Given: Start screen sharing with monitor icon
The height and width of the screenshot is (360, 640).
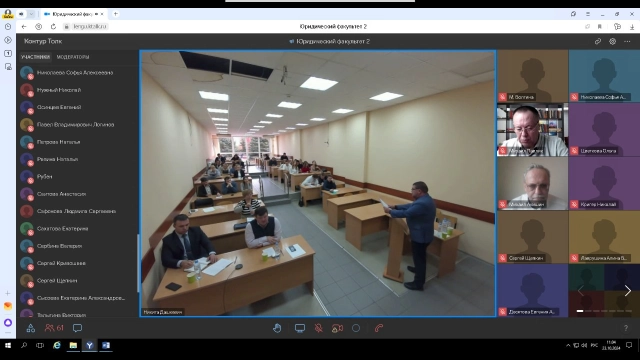Looking at the screenshot, I should point(300,328).
